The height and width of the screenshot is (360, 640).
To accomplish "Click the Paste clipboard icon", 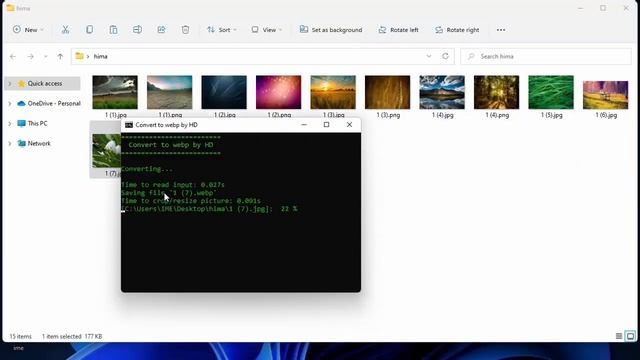I will click(113, 30).
